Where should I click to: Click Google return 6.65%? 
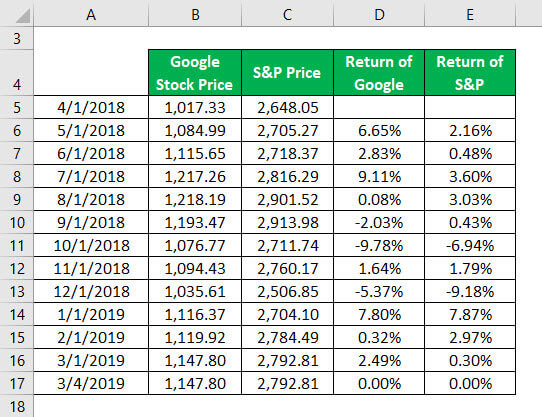point(379,130)
